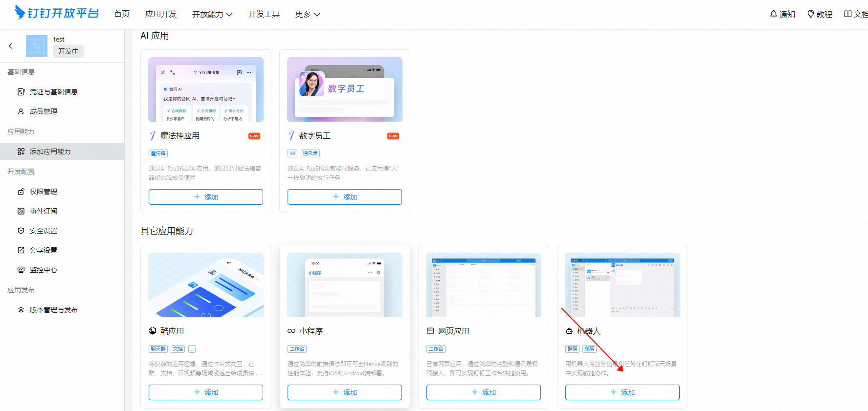This screenshot has height=411, width=868.
Task: Click the new badge on 魔法棒应用
Action: pos(254,136)
